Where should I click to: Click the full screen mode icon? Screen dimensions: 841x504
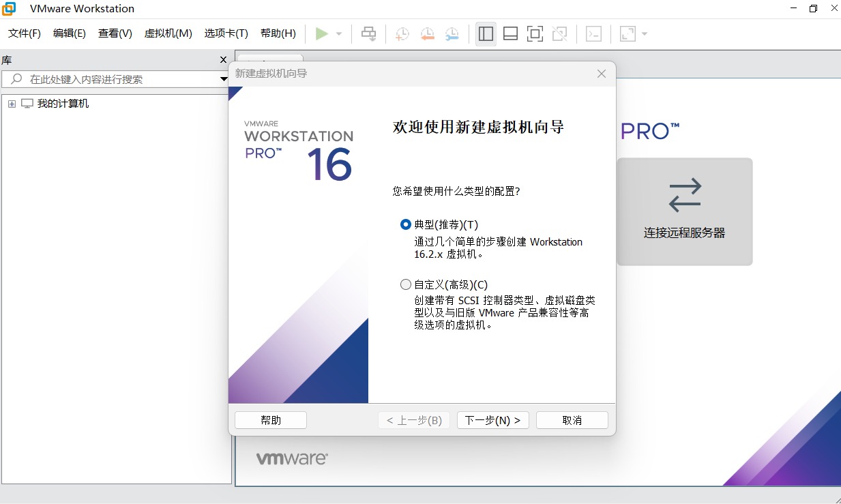coord(535,33)
